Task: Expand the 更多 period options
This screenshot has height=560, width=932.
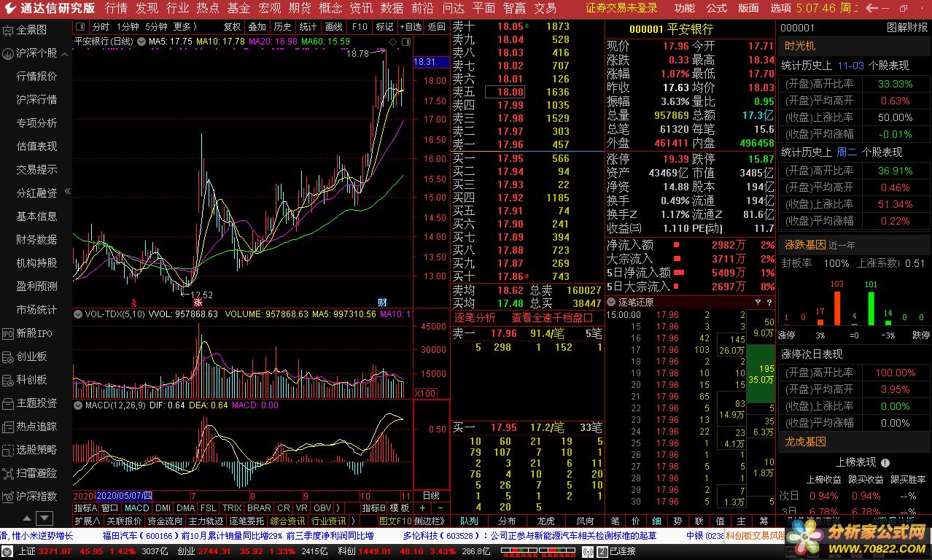Action: pyautogui.click(x=185, y=27)
